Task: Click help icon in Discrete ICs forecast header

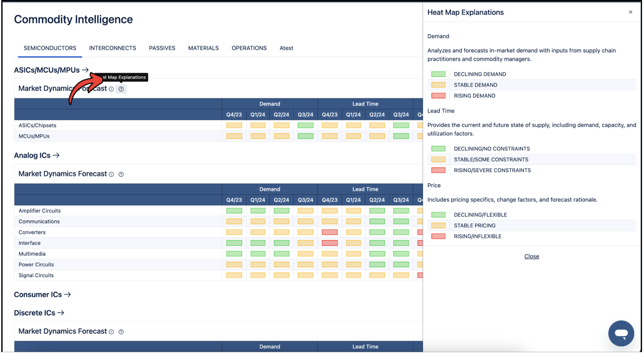Action: tap(121, 332)
